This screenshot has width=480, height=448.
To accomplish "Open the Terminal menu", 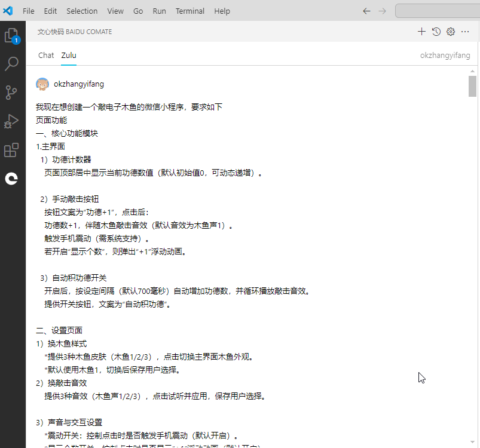I will (190, 11).
